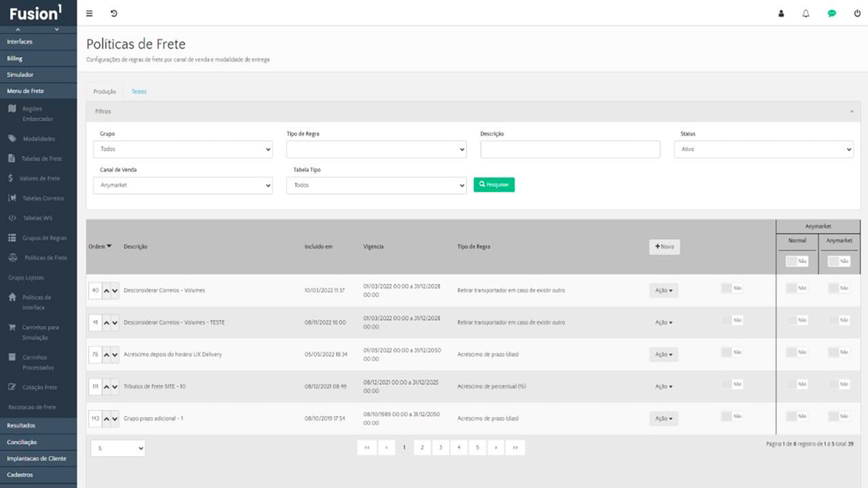The height and width of the screenshot is (488, 868).
Task: Toggle main switch for Grupo prazo adicional row
Action: (732, 415)
